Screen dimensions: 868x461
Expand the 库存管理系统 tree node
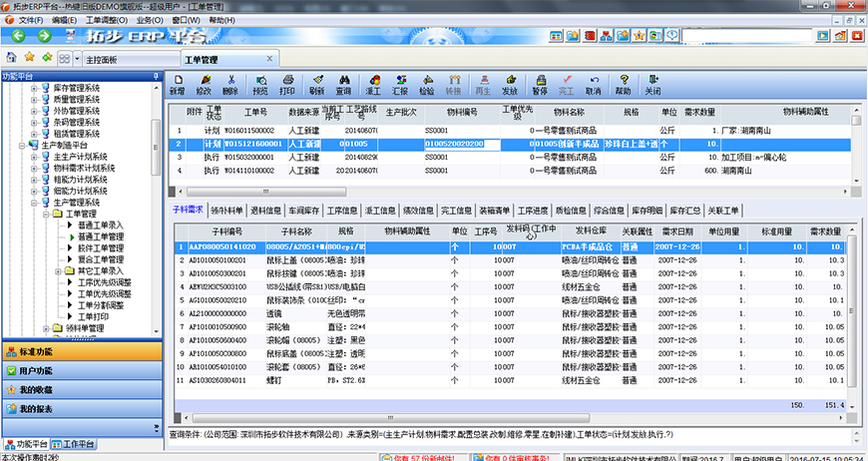[x=34, y=89]
